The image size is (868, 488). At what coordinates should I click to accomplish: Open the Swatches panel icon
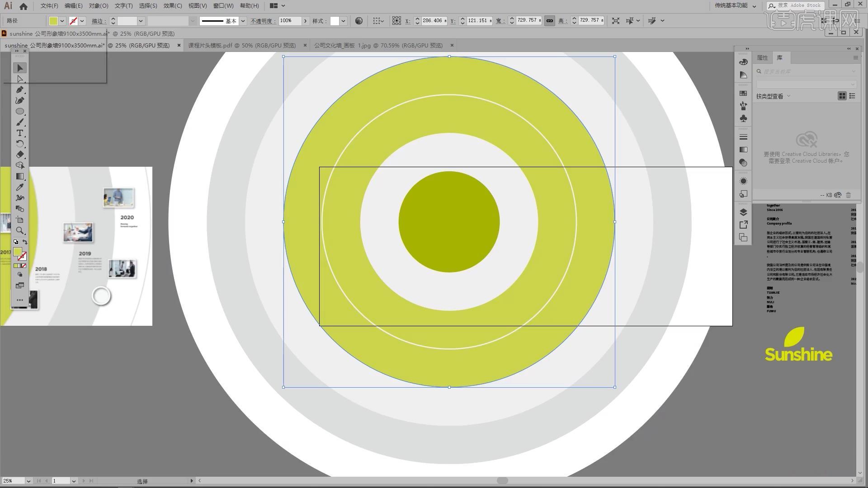click(x=743, y=94)
